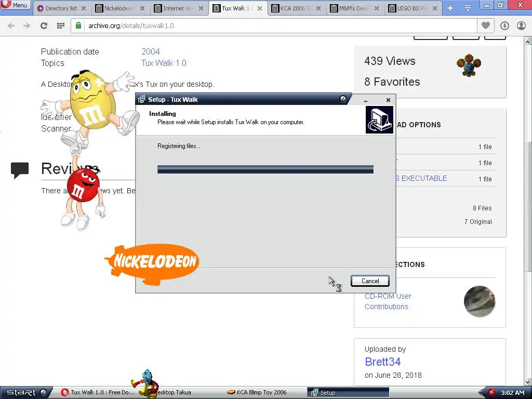Image resolution: width=532 pixels, height=399 pixels.
Task: Open the WINDOWS EXECUTABLE download link
Action: (421, 179)
